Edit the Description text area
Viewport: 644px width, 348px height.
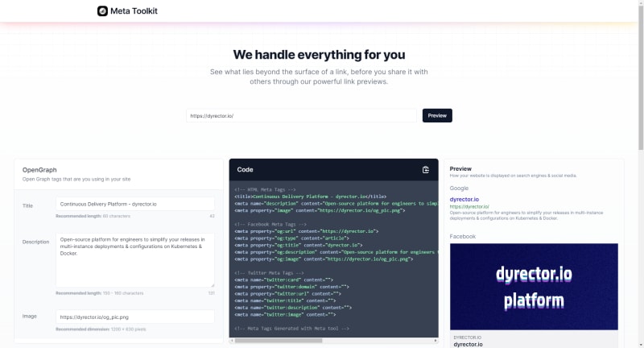coord(135,260)
